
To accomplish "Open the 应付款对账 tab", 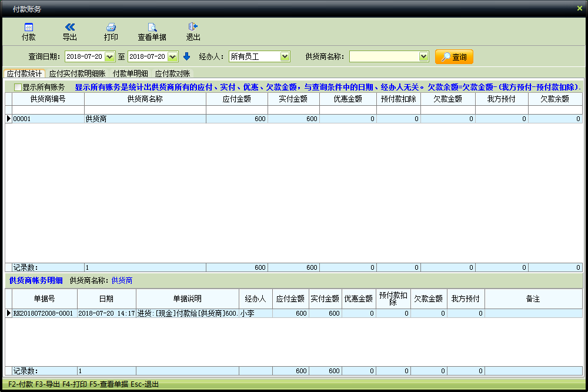I will [172, 73].
